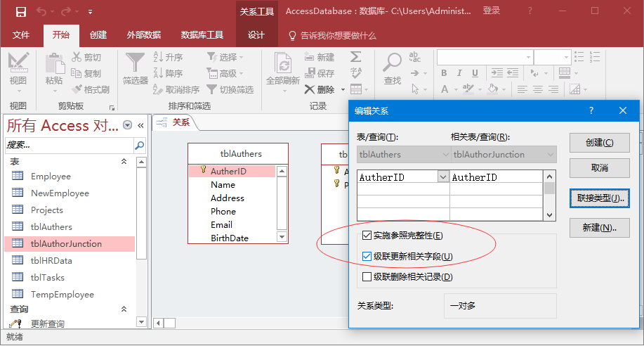Click the 升序 ascending sort icon
Screen dimensions: 644x346
[159, 57]
